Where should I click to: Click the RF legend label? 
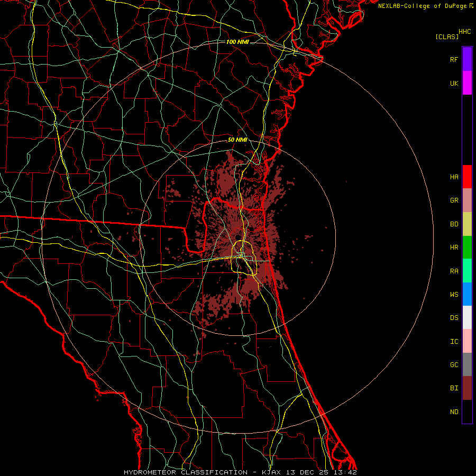pos(454,59)
